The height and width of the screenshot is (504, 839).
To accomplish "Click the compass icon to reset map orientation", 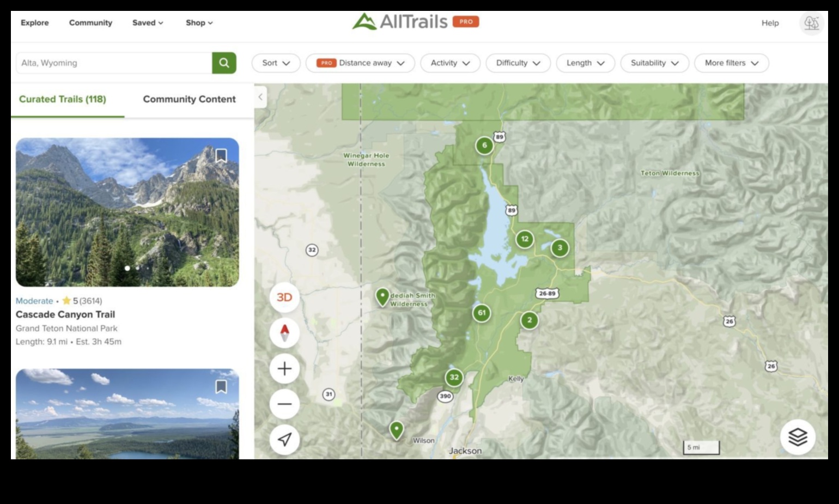I will point(284,332).
